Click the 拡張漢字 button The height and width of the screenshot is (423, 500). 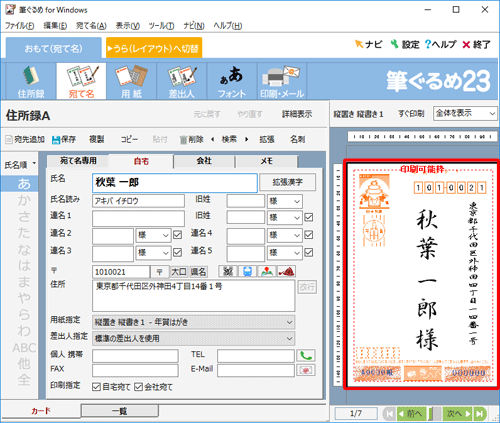pyautogui.click(x=287, y=182)
